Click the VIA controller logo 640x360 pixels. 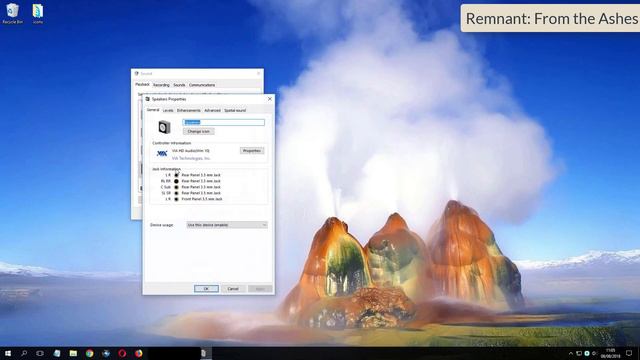click(x=162, y=153)
